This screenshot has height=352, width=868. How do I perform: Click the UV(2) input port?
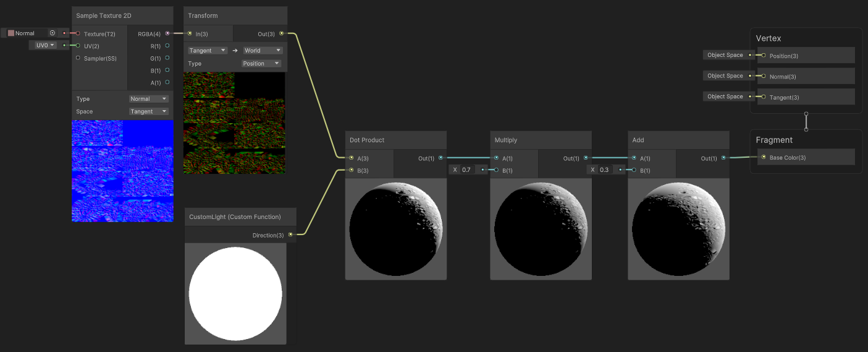tap(78, 46)
